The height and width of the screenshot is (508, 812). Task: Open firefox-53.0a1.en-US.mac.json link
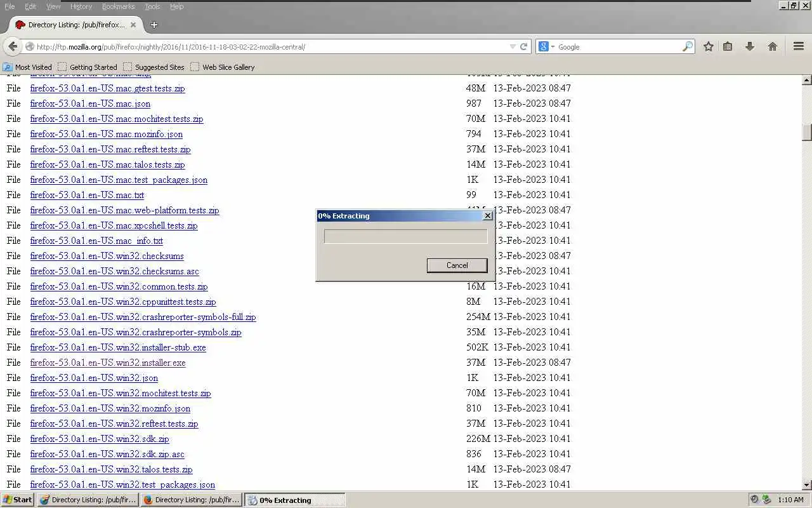(90, 104)
